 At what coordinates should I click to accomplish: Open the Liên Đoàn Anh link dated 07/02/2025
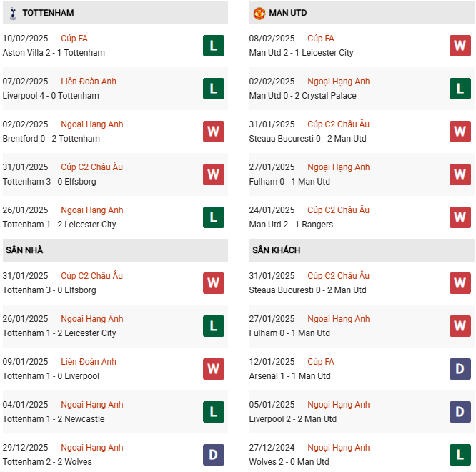point(89,82)
